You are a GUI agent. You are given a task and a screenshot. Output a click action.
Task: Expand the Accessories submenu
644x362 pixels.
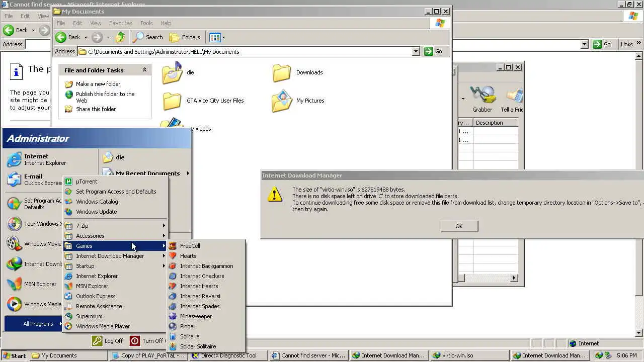(115, 236)
